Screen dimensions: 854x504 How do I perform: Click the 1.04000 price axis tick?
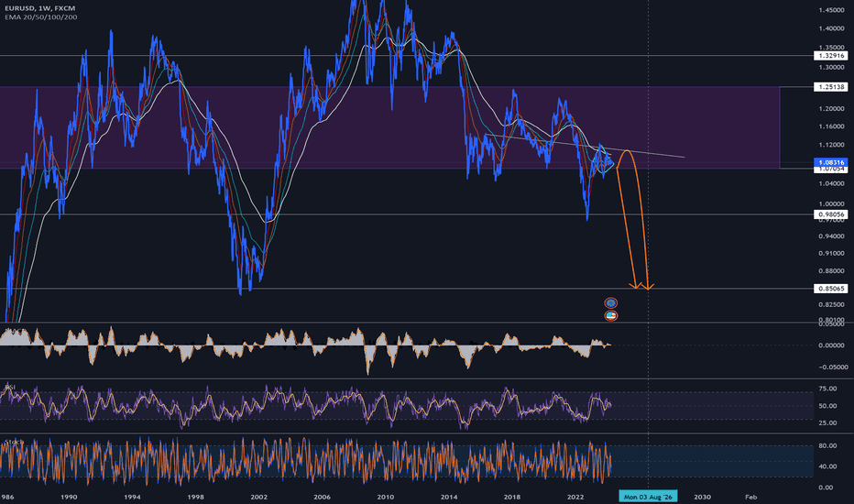(831, 183)
